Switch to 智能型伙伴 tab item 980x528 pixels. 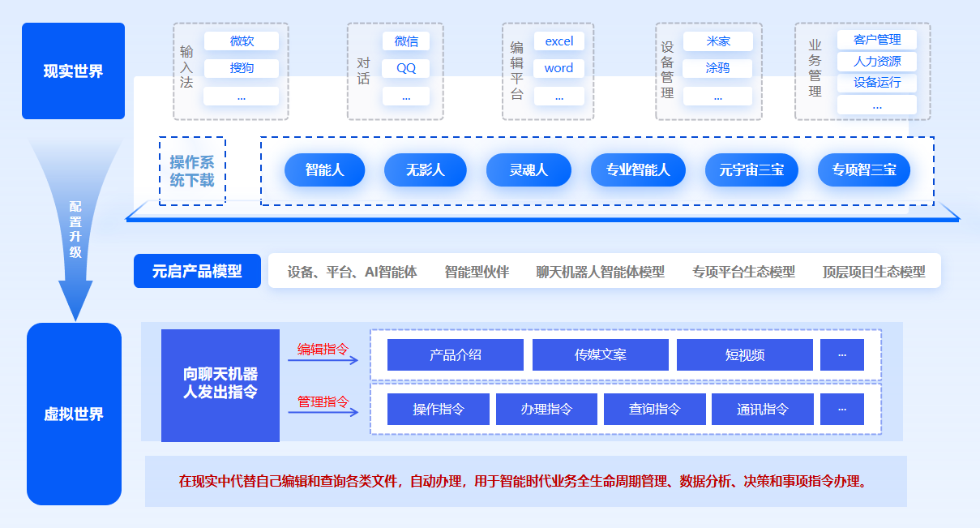click(477, 272)
